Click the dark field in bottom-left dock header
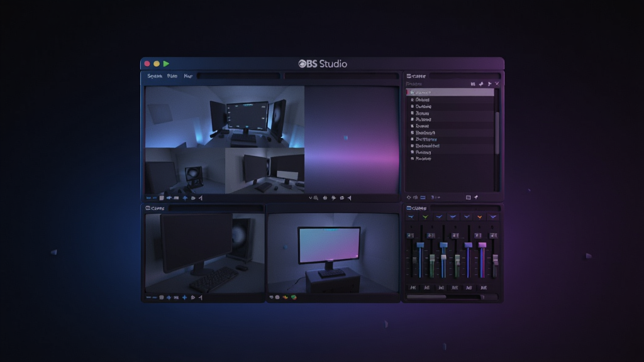The height and width of the screenshot is (362, 644). [x=216, y=208]
